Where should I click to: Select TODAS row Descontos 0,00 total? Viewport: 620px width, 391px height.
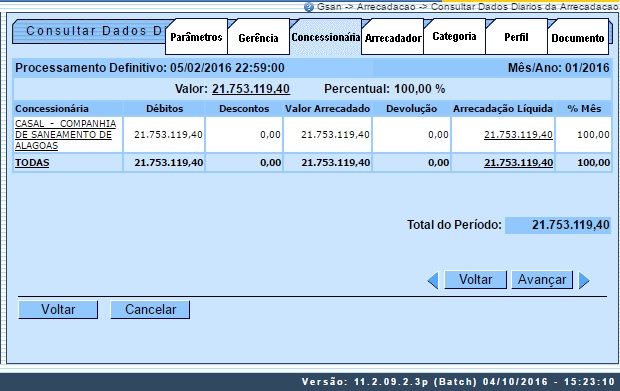click(x=270, y=163)
